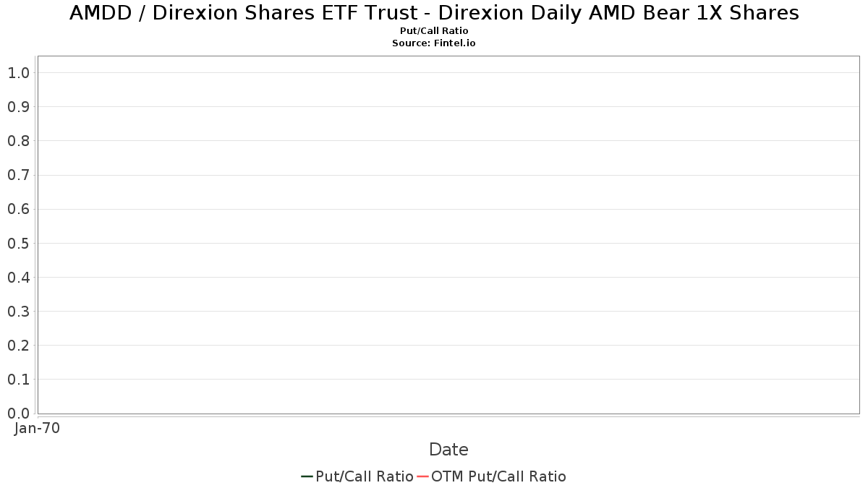Click the 0.2 y-axis label
The width and height of the screenshot is (868, 488).
[x=18, y=345]
